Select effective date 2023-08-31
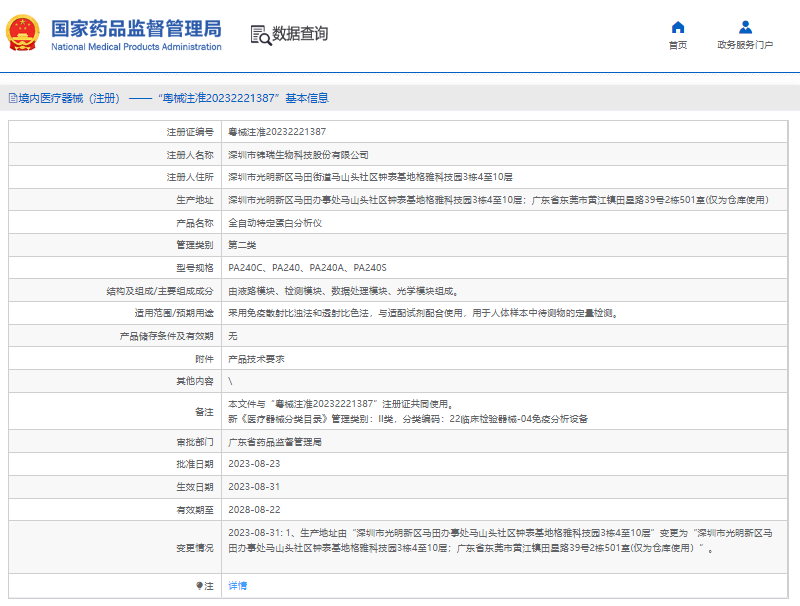Viewport: 800px width, 606px height. coord(254,487)
